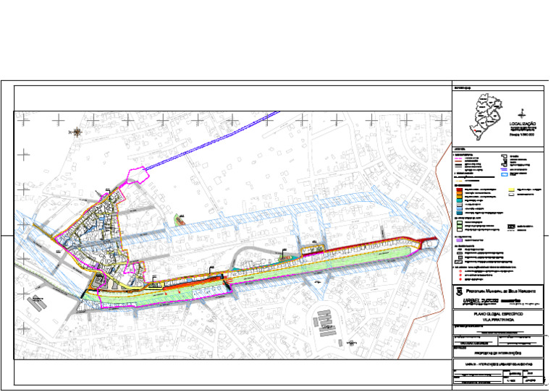Click the yellow legend swatch
The width and height of the screenshot is (556, 392).
click(x=512, y=189)
